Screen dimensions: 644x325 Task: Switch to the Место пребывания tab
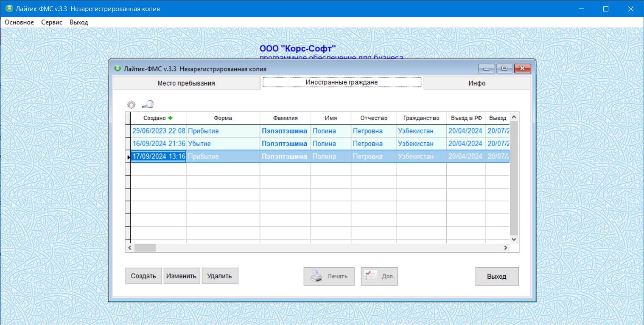186,83
